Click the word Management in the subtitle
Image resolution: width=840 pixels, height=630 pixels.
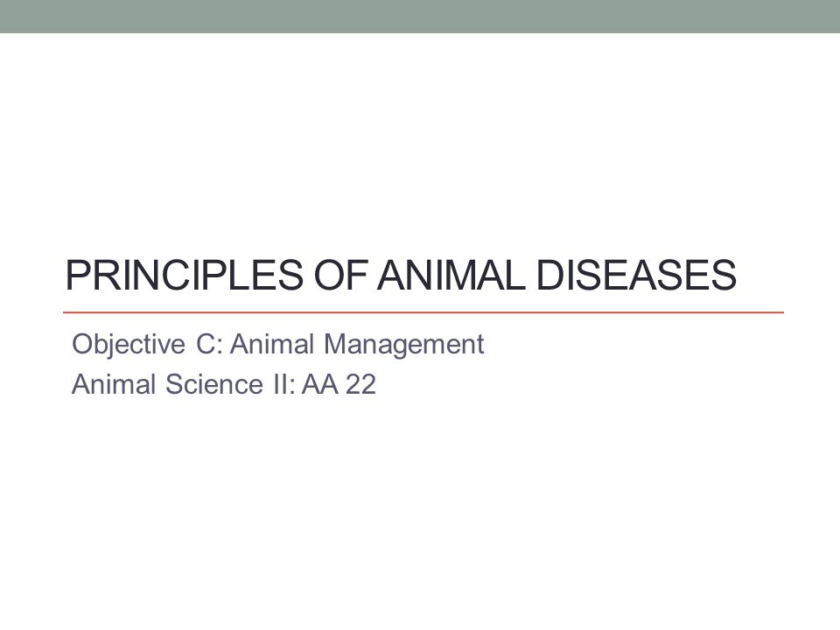click(404, 345)
